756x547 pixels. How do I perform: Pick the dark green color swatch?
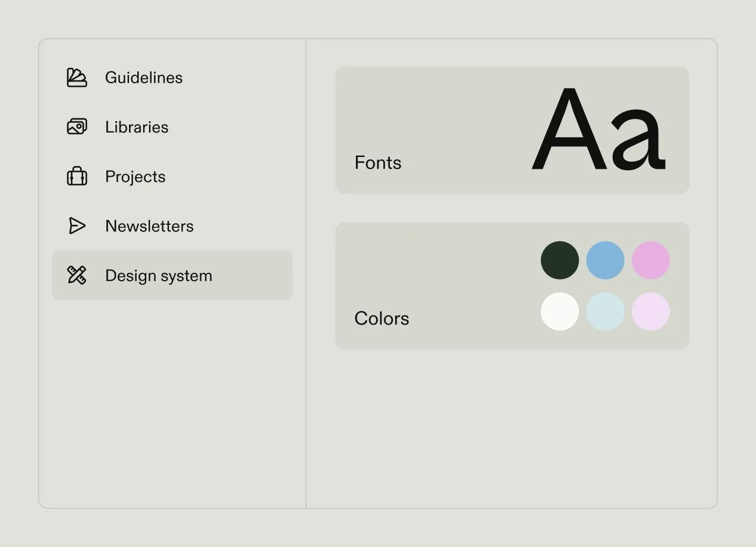[x=560, y=260]
